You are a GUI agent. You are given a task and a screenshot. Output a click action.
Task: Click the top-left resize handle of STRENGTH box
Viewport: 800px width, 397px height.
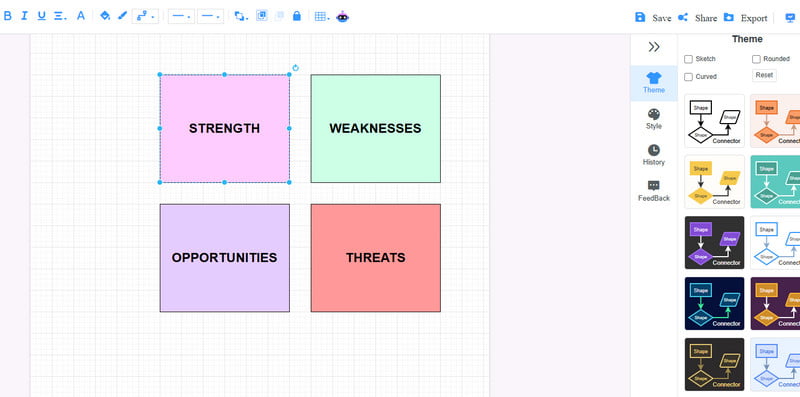[160, 75]
